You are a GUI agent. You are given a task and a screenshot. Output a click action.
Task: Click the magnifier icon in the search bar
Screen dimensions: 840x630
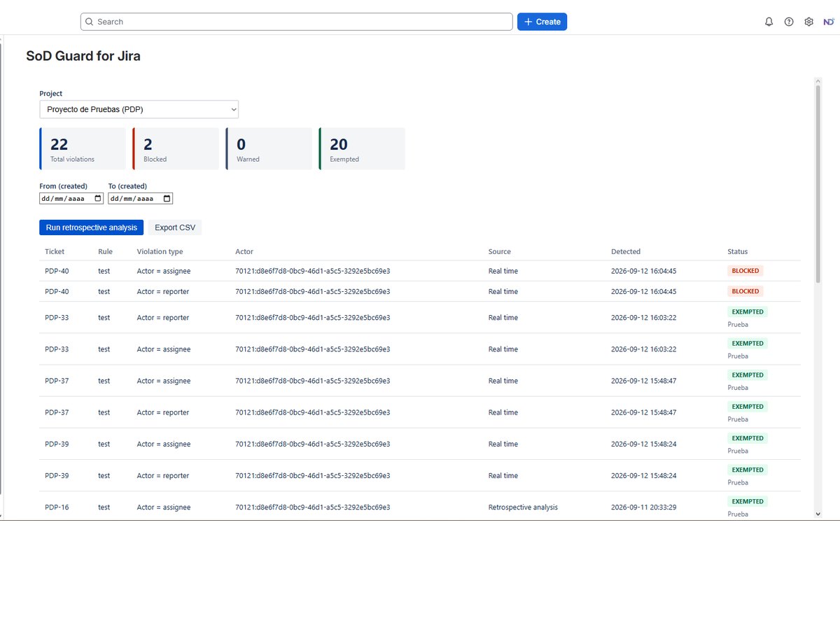pos(89,22)
